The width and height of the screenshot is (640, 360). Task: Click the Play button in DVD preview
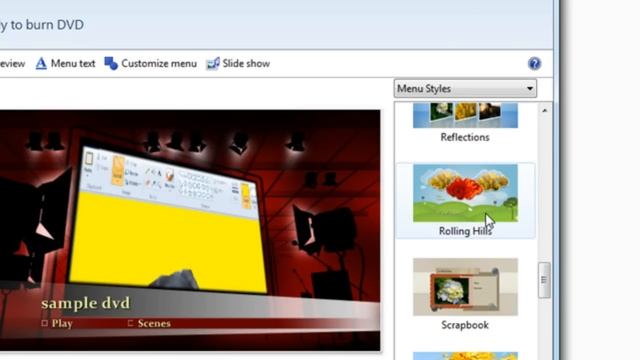[x=57, y=324]
